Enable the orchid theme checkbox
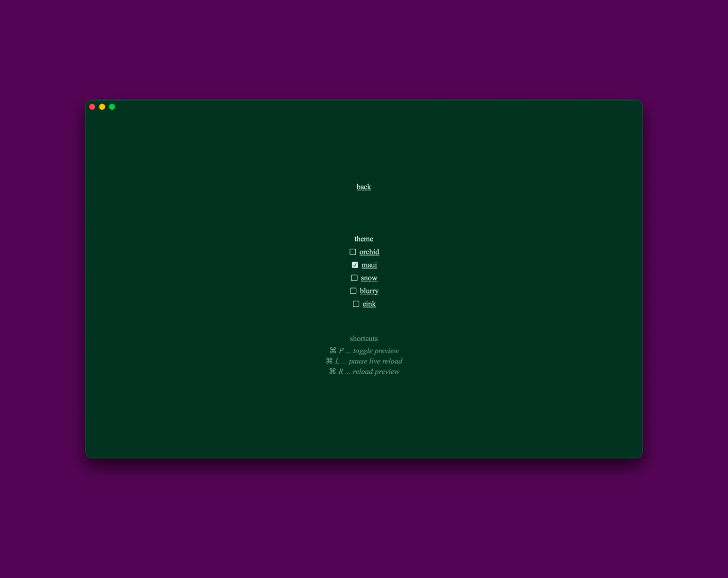Image resolution: width=728 pixels, height=578 pixels. pos(353,252)
